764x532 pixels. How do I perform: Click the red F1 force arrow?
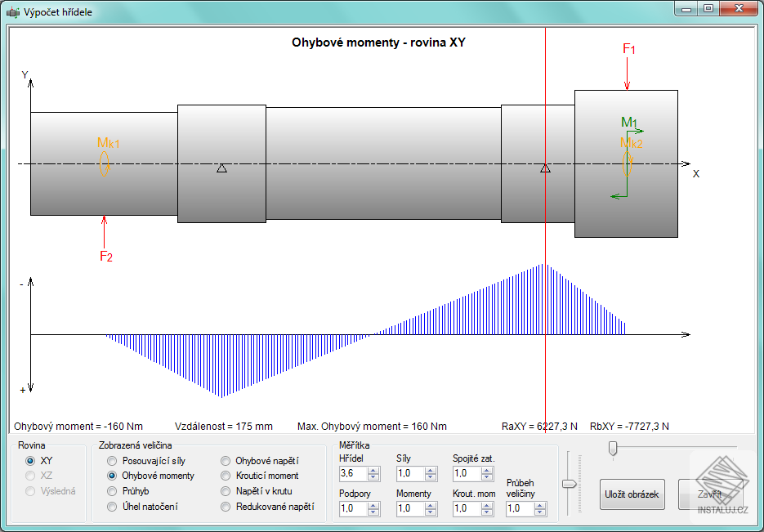pos(627,74)
